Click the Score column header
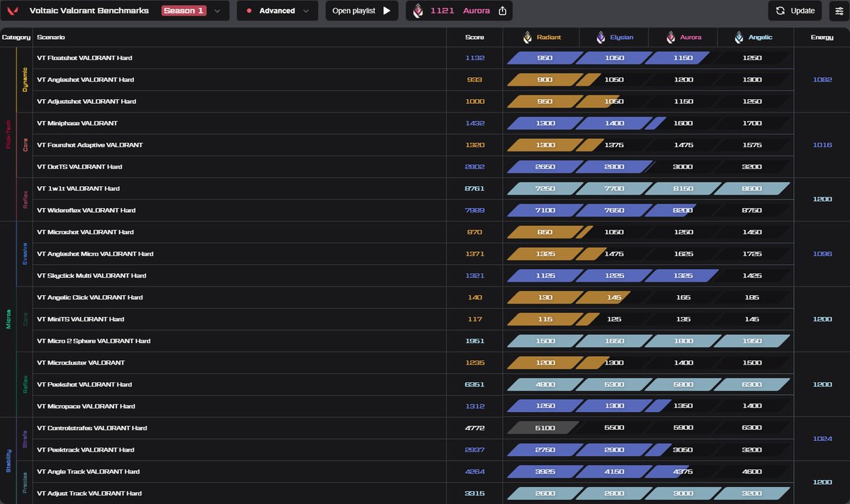The width and height of the screenshot is (850, 504). 475,38
